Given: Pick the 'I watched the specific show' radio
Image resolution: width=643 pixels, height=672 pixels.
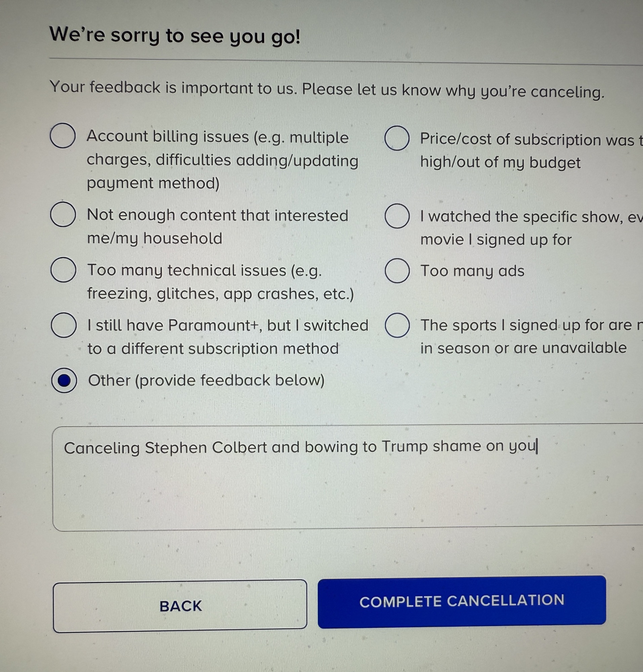Looking at the screenshot, I should tap(397, 216).
